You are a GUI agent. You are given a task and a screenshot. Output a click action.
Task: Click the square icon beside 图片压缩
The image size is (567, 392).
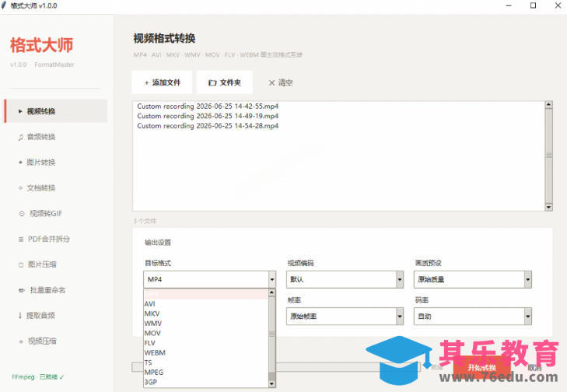pyautogui.click(x=21, y=264)
